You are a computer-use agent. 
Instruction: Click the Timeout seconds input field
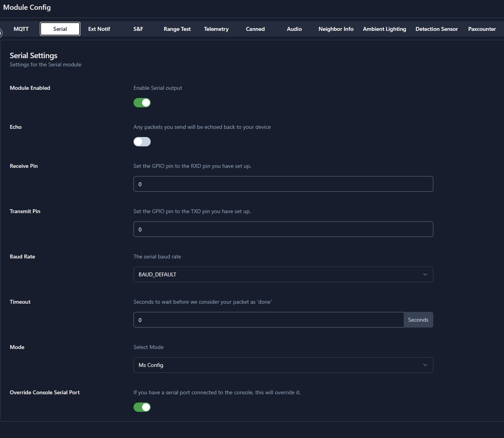269,320
